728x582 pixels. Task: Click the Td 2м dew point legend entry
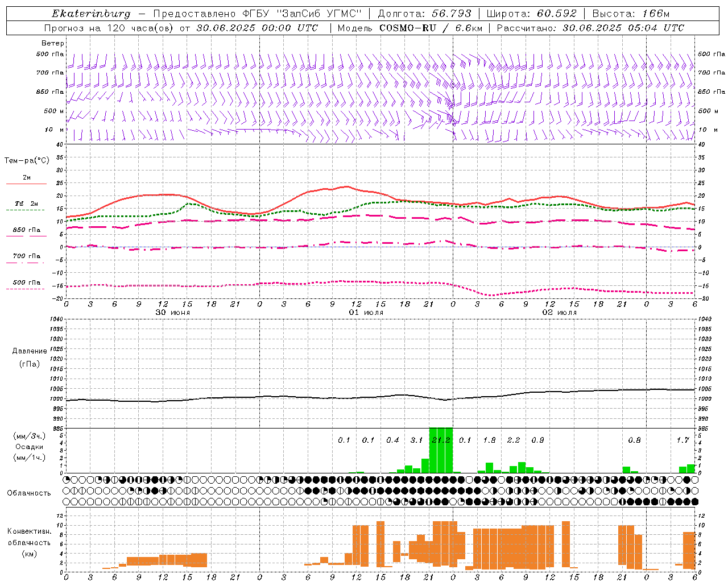click(27, 203)
